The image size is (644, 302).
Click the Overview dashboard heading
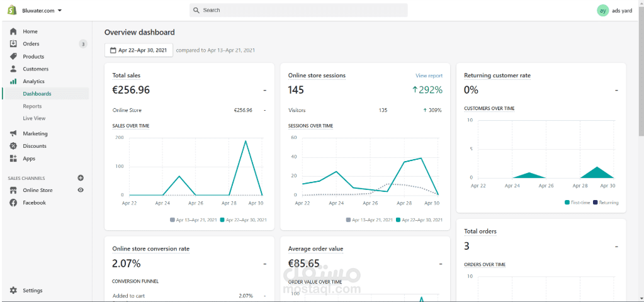pos(139,32)
